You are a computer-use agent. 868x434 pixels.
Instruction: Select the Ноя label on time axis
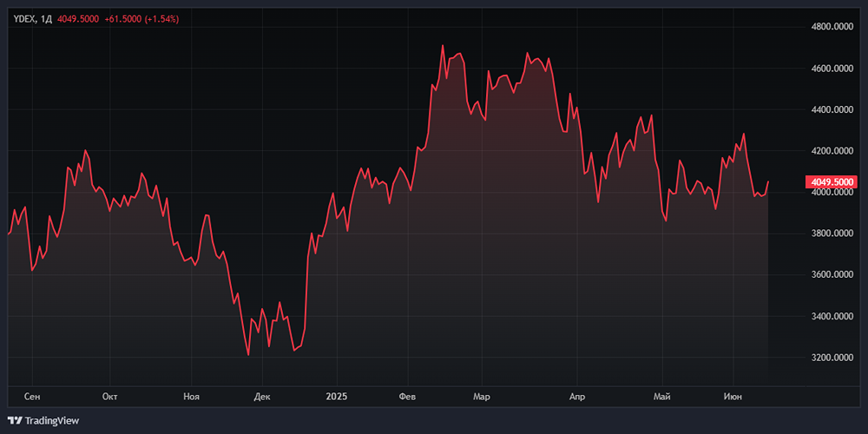[191, 397]
